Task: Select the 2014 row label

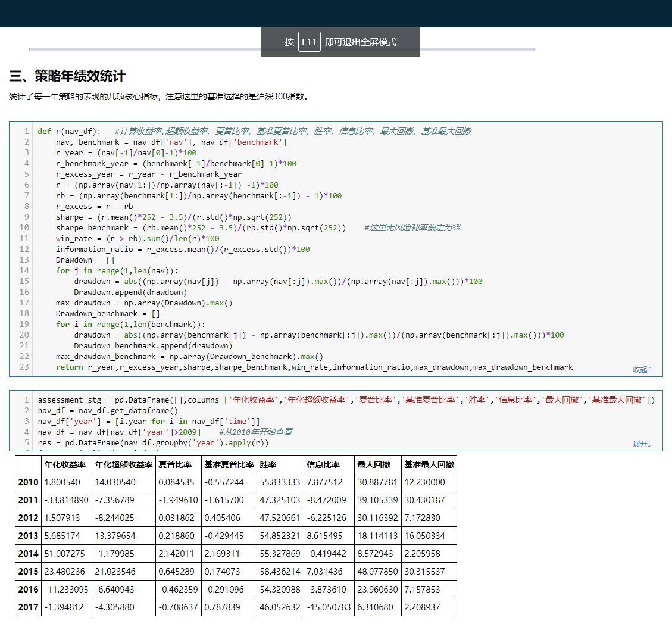Action: pos(29,554)
